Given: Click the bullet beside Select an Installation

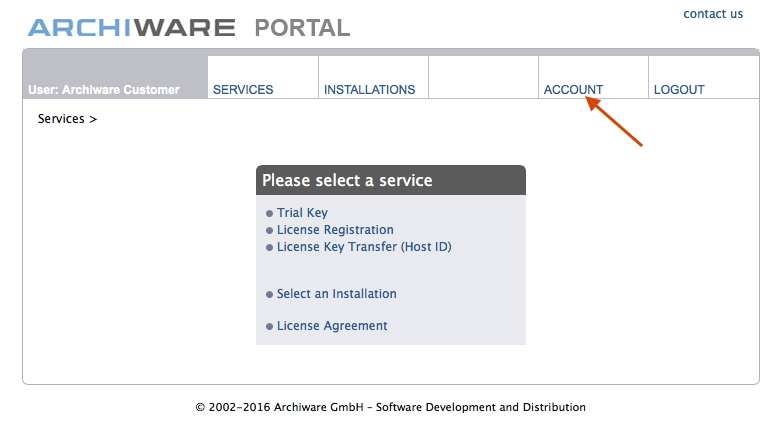Looking at the screenshot, I should coord(269,295).
